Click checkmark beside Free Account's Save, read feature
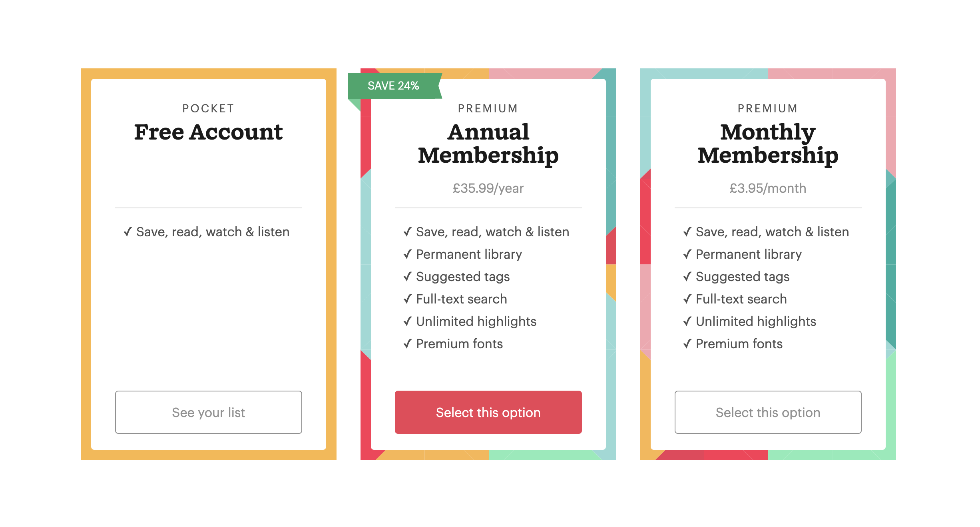 [x=127, y=232]
